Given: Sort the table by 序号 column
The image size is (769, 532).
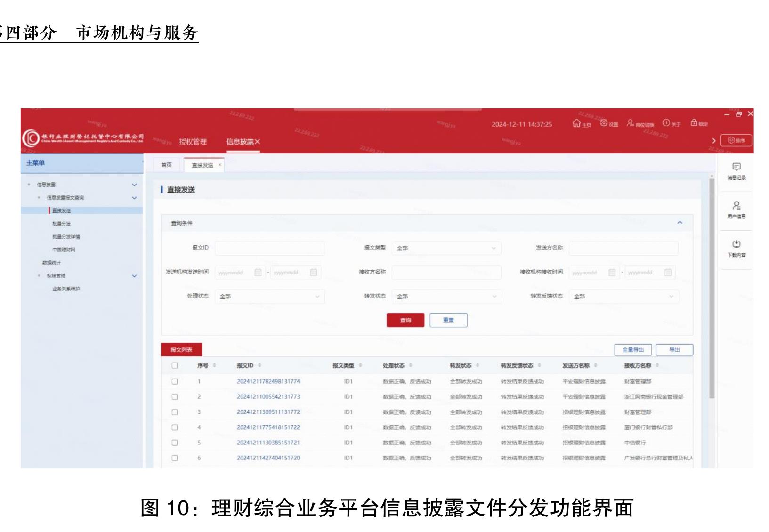Looking at the screenshot, I should pos(214,366).
